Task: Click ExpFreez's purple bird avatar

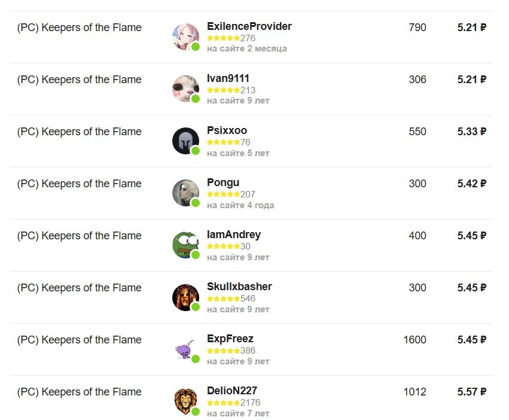Action: (185, 349)
